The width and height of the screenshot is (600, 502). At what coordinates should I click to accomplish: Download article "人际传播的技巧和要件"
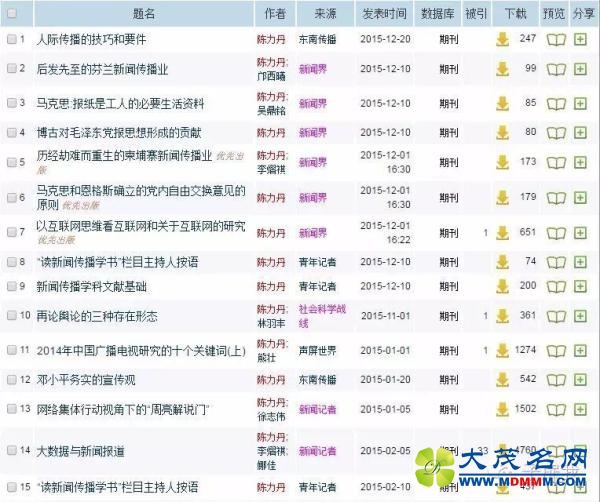coord(502,39)
